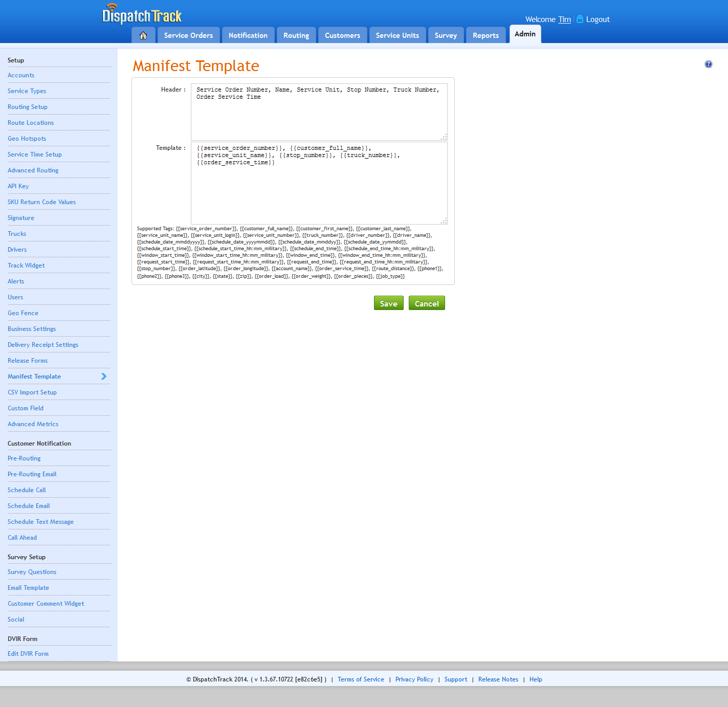Click the DispatchTrack logo
Screen dimensions: 728x707
142,15
